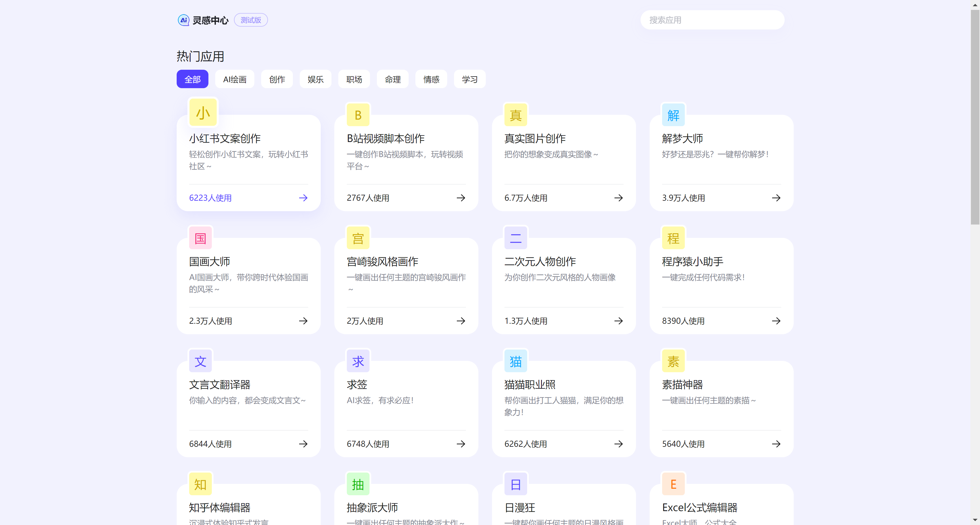Click description 一键完成任何代码需求!
The image size is (980, 525).
pyautogui.click(x=704, y=277)
